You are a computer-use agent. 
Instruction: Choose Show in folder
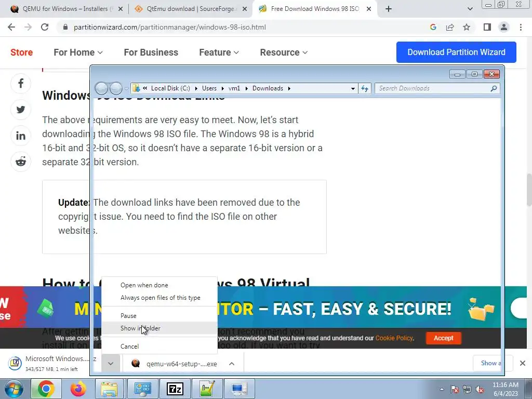159,328
